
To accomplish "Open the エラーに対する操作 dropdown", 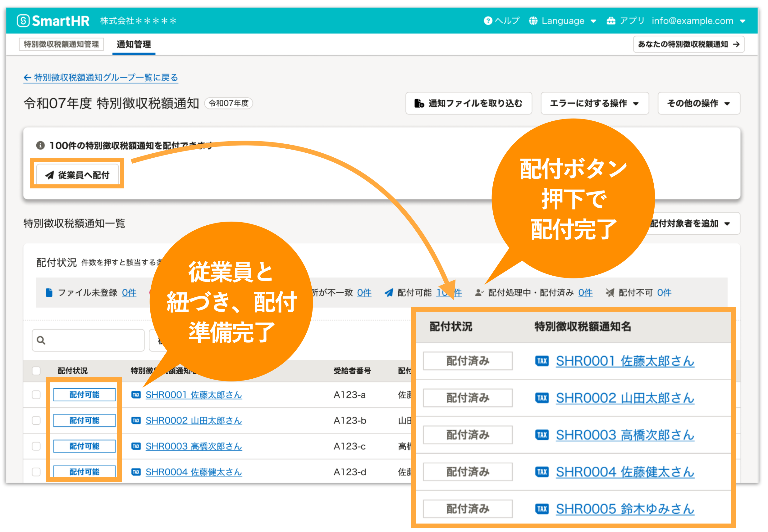I will pos(594,103).
